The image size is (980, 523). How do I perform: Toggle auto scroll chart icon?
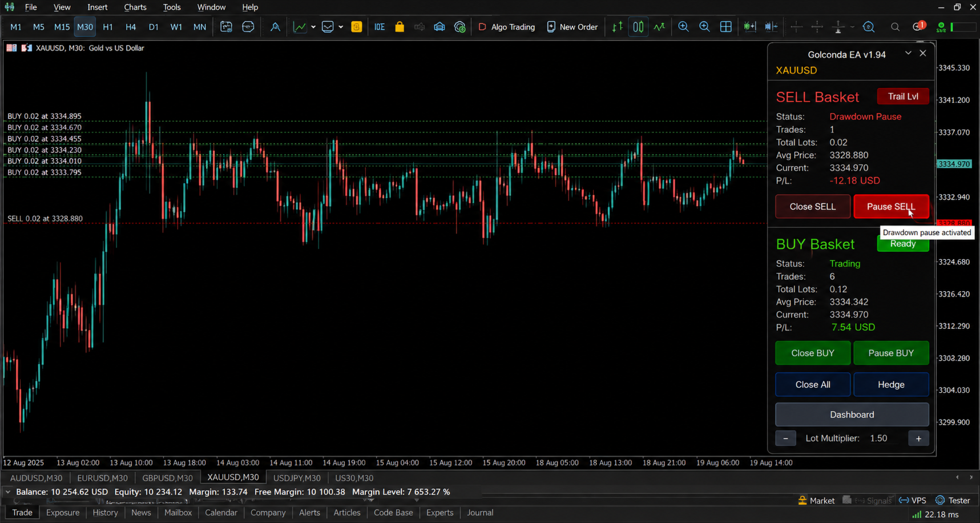[750, 27]
